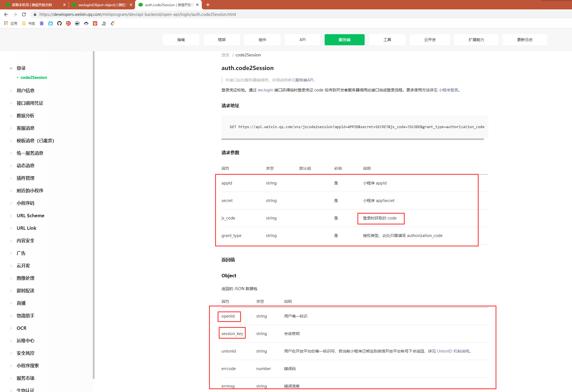Open the 指南 nav tab
The width and height of the screenshot is (572, 392).
point(181,40)
